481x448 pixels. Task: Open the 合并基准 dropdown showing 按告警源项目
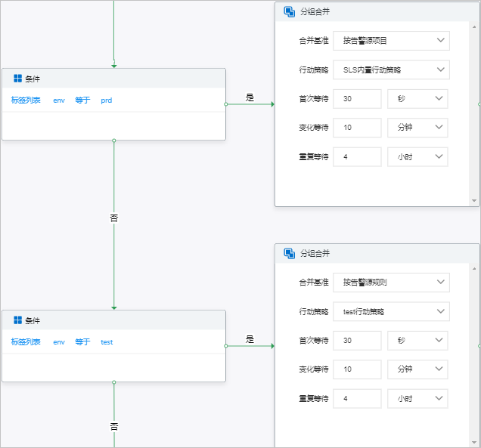point(392,41)
